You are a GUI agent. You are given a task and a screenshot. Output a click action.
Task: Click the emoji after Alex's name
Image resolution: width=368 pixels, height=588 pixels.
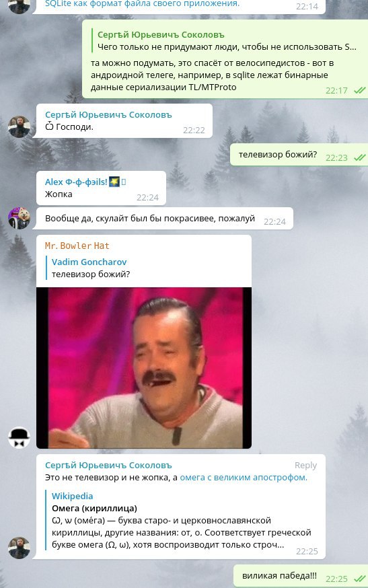coord(114,182)
